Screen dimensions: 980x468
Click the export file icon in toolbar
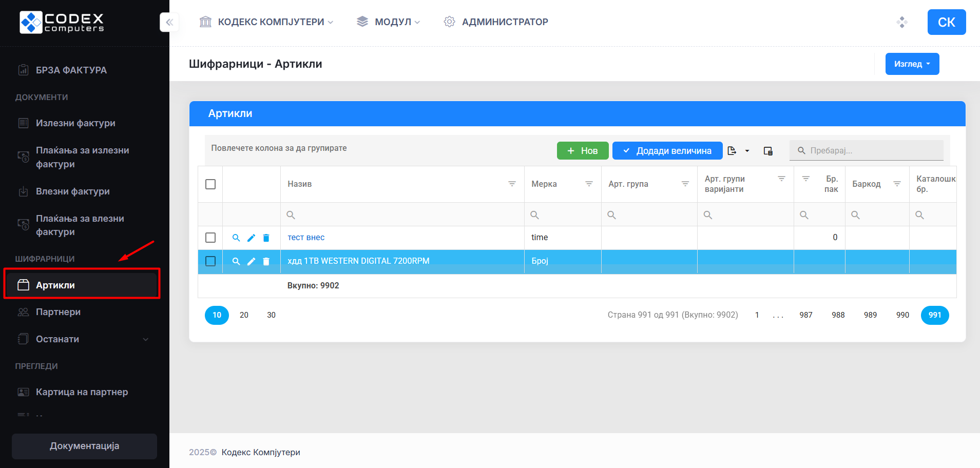pos(732,151)
